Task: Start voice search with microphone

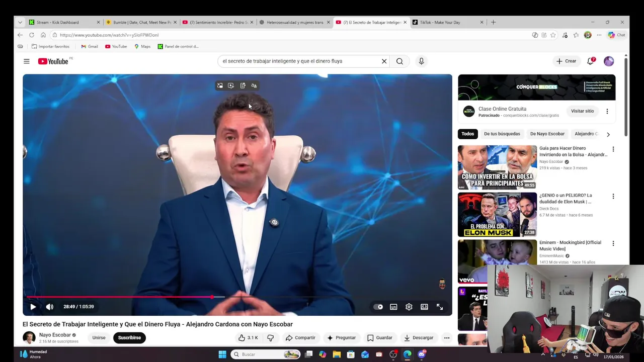Action: [x=421, y=61]
